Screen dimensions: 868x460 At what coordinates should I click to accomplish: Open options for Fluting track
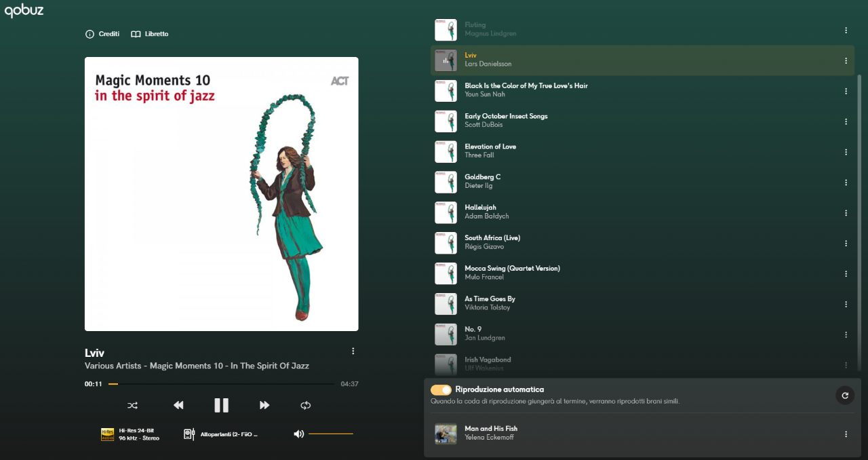coord(846,30)
